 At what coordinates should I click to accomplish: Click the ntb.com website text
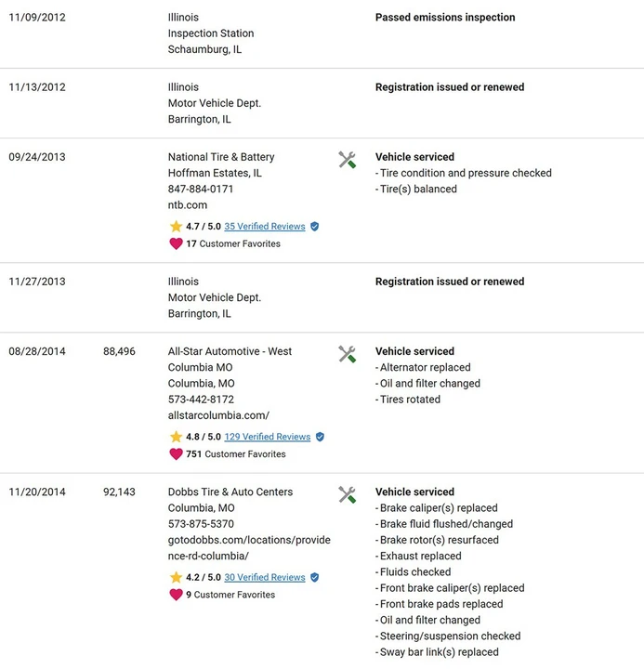click(188, 205)
